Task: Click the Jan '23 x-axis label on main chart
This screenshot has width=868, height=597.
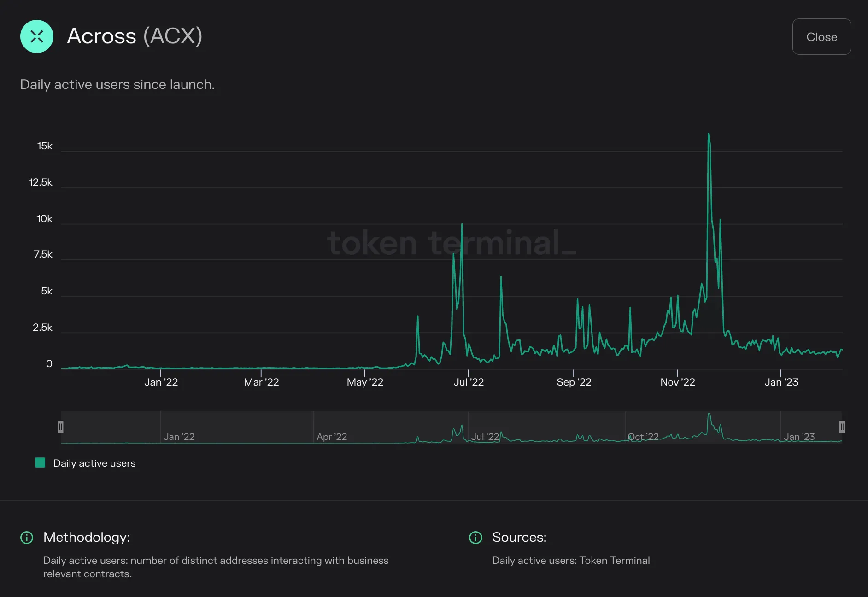Action: point(781,382)
